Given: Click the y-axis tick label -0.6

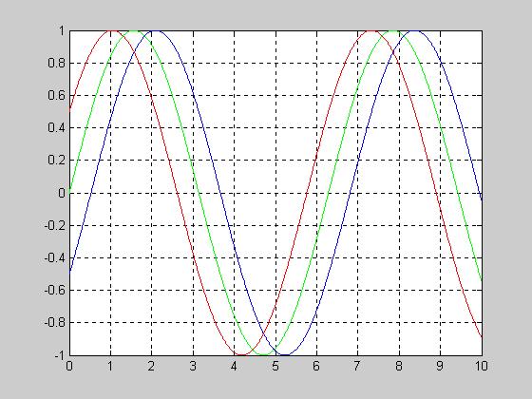Looking at the screenshot, I should (x=55, y=290).
